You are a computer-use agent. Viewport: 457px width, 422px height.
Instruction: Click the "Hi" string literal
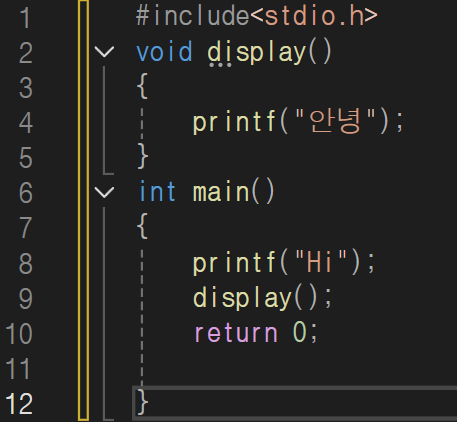321,261
